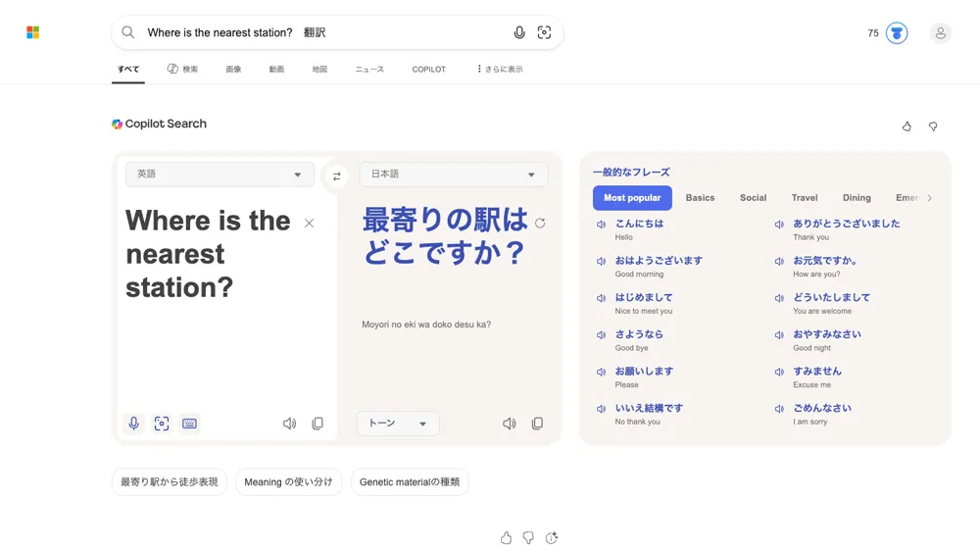This screenshot has height=552, width=980.
Task: Expand さらに表示 more options menu
Action: click(x=500, y=69)
